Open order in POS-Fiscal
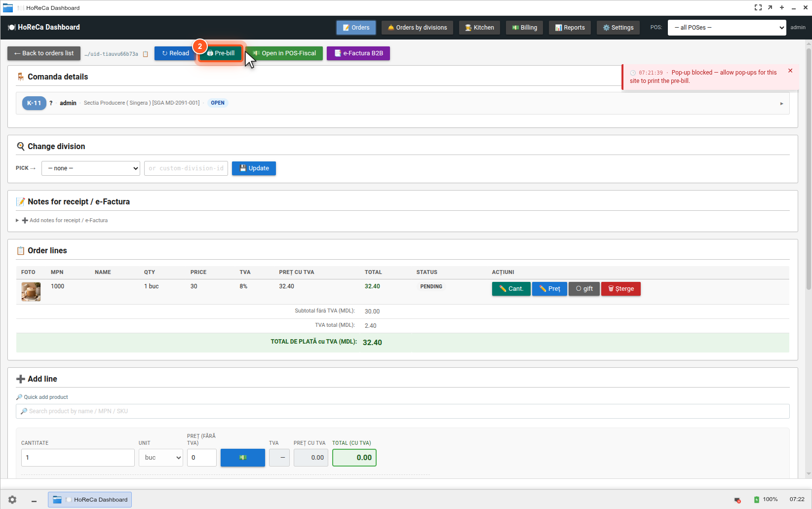Screen dimensions: 812x509 coord(284,53)
